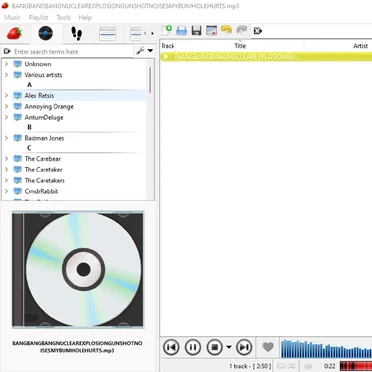Click the blue load playlist icon

coord(182,31)
